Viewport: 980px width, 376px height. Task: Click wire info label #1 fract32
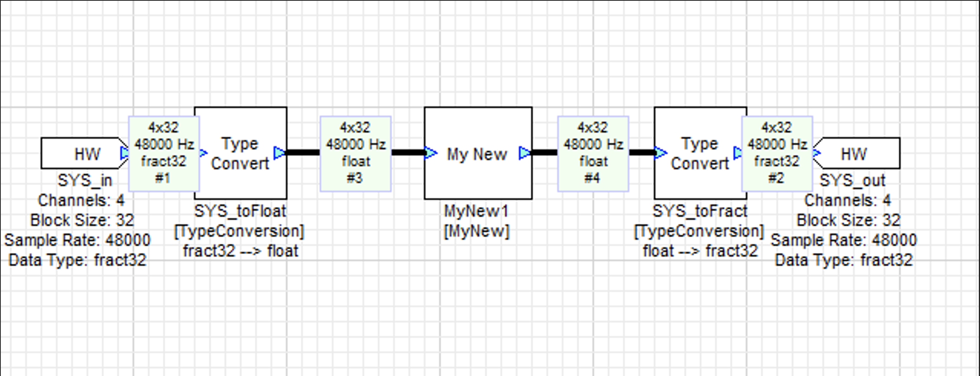164,153
